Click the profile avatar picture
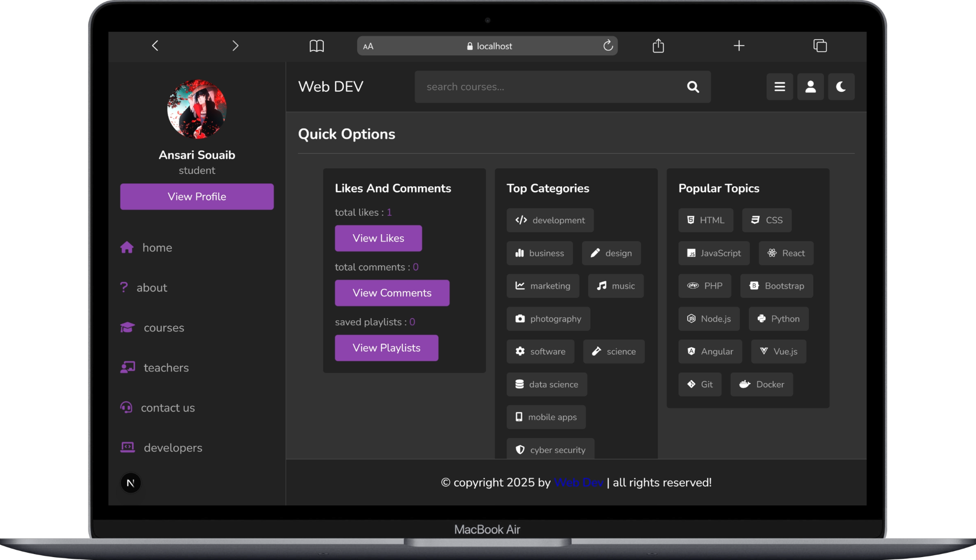 click(x=197, y=109)
